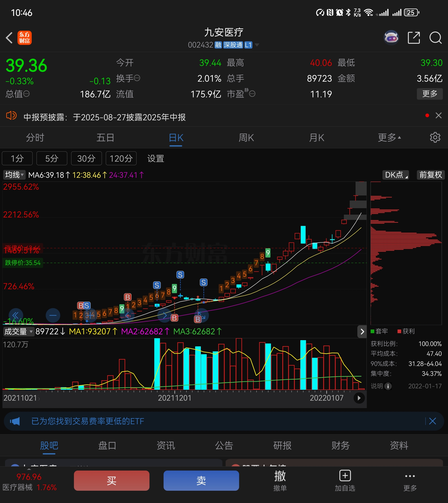Open the 资料 tab

(x=399, y=446)
